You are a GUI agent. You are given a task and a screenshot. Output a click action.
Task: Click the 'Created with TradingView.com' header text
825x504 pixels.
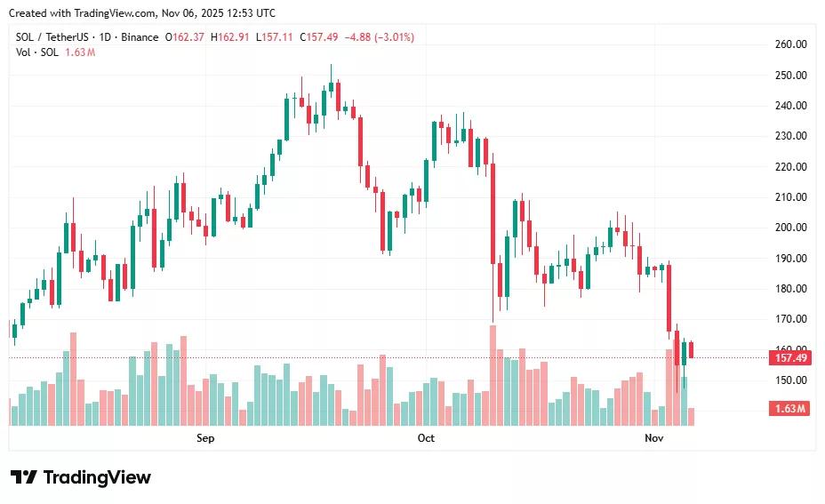pos(142,13)
